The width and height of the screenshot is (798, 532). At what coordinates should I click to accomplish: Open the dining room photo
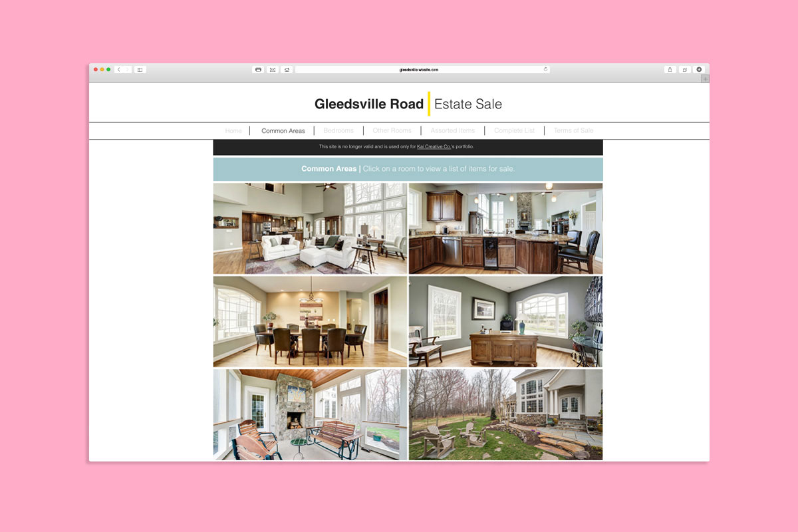(310, 322)
